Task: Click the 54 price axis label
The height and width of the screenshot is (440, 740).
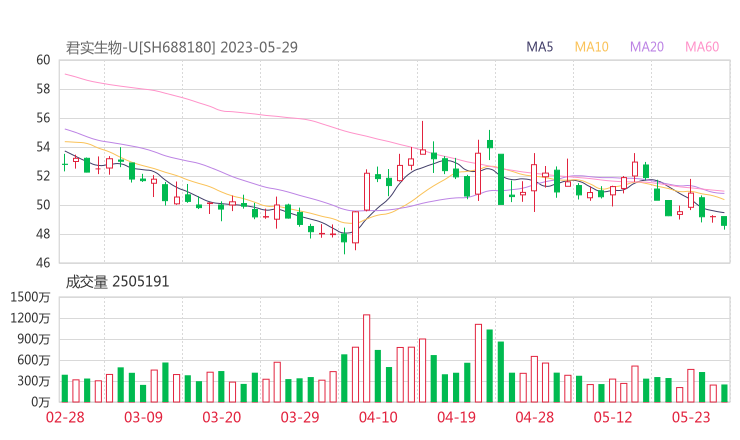Action: click(43, 147)
